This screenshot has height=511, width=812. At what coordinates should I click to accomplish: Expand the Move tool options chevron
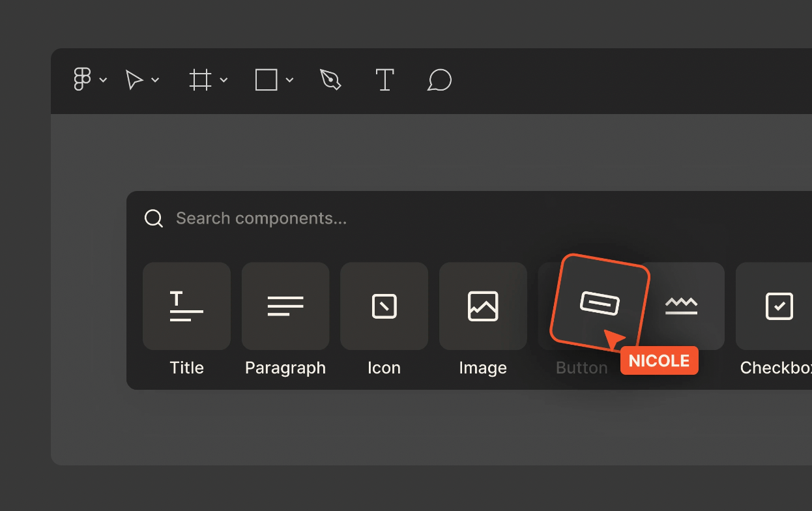[x=155, y=80]
